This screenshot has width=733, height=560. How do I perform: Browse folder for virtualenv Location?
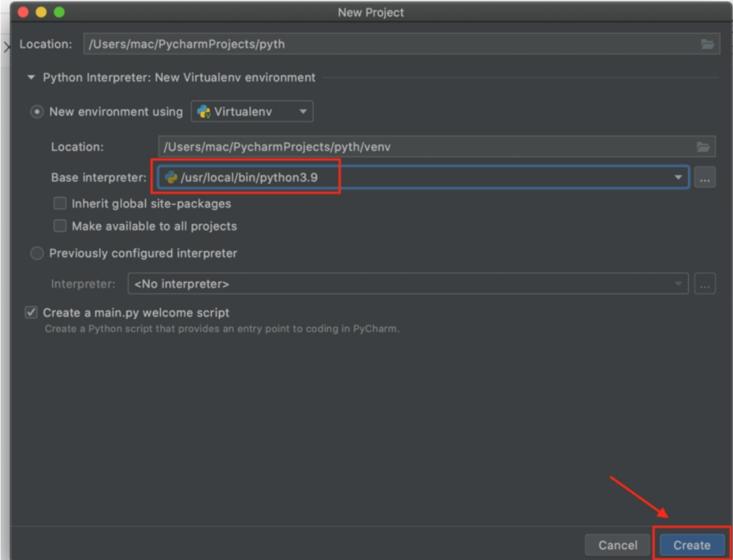(x=703, y=147)
